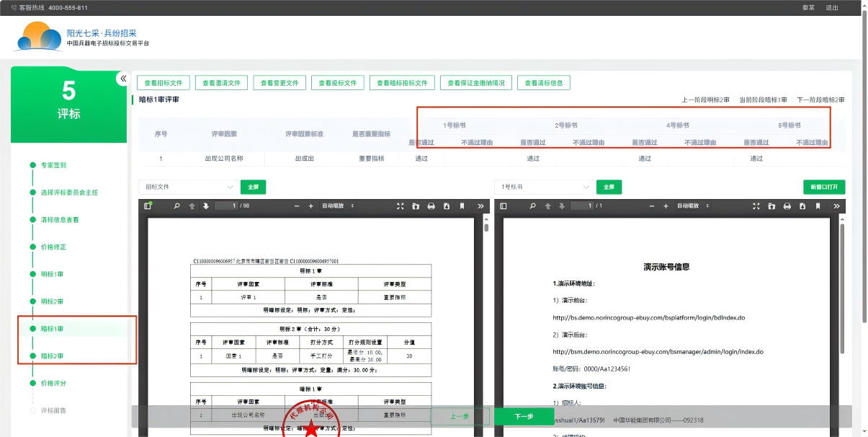The width and height of the screenshot is (868, 437).
Task: Open the 招标文件 document dropdown
Action: tap(187, 187)
